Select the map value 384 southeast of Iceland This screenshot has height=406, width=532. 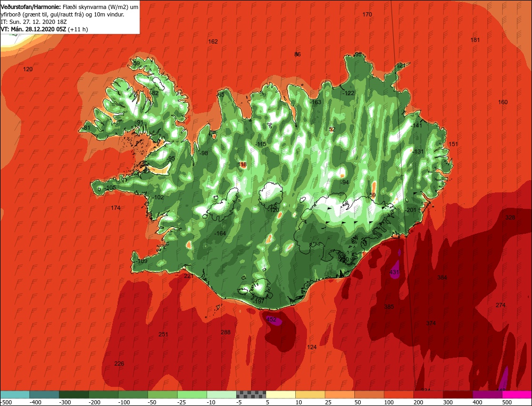coord(442,277)
